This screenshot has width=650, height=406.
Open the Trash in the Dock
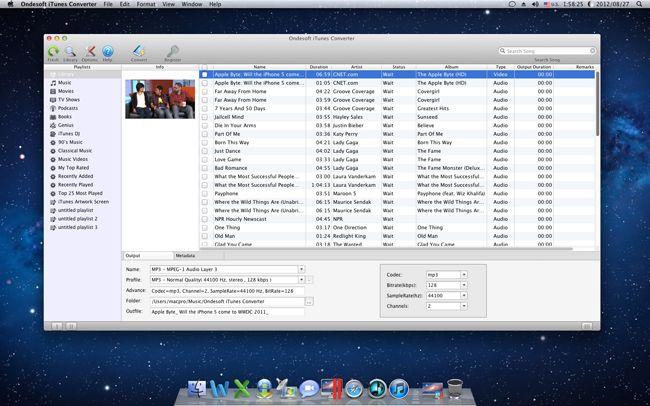(455, 389)
